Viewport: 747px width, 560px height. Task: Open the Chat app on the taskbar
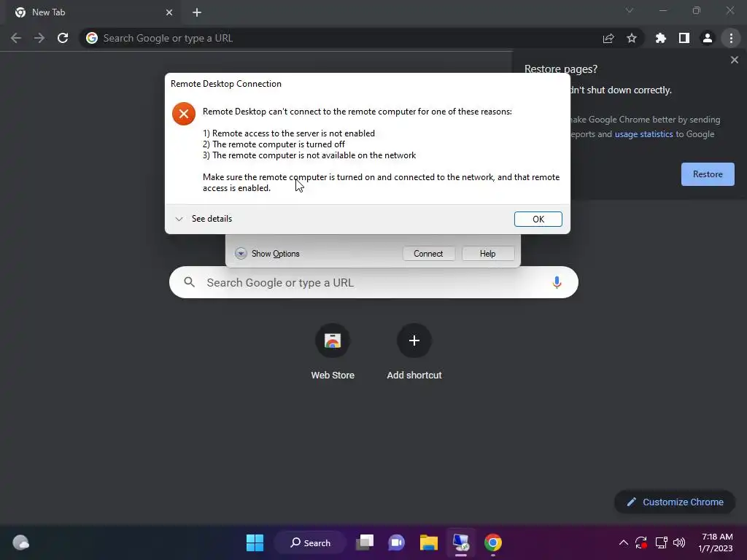(x=396, y=542)
